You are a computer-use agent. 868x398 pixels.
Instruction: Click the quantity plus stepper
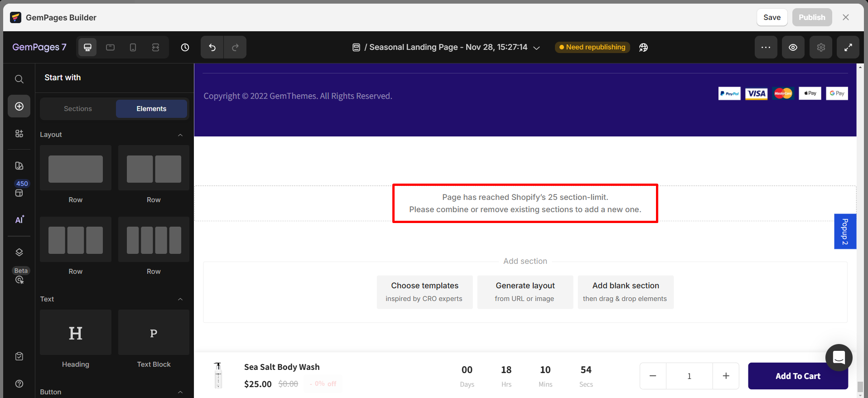coord(726,376)
